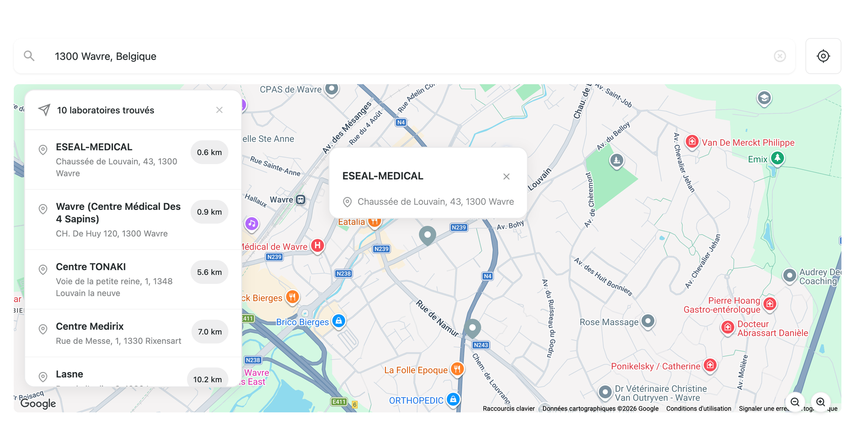
Task: Click the Eatalia restaurant marker
Action: (375, 222)
